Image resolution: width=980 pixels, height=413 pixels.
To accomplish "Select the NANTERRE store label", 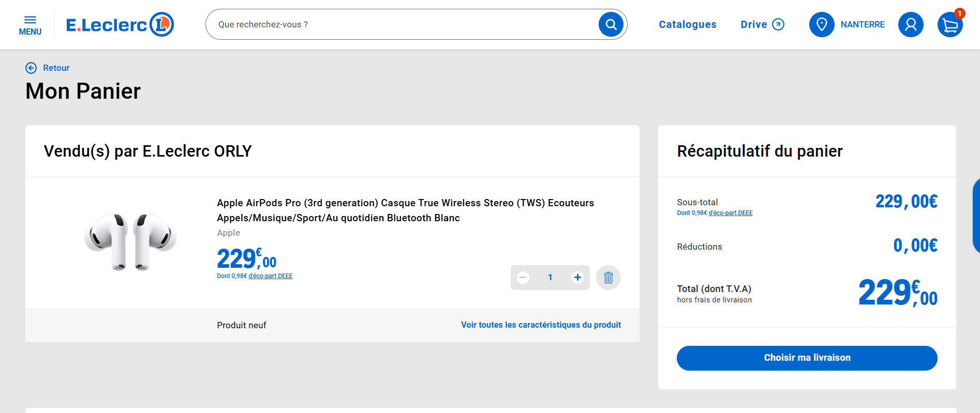I will click(863, 24).
